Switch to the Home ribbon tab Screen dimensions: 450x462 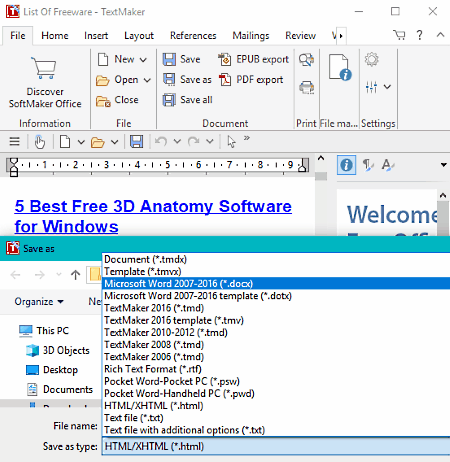55,36
